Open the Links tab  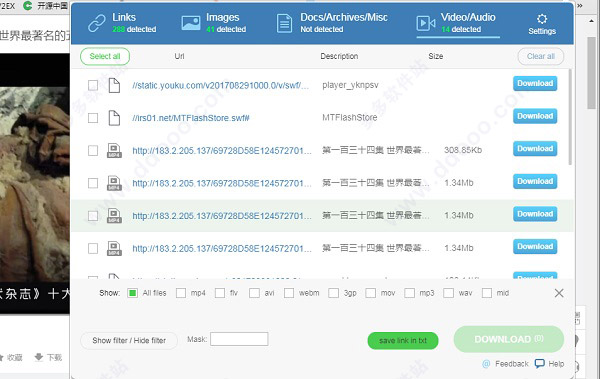point(122,23)
